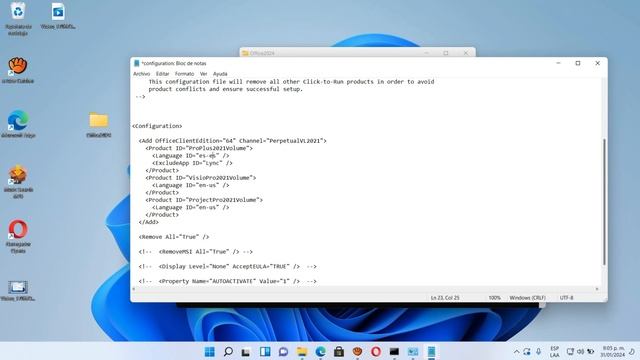Image resolution: width=640 pixels, height=360 pixels.
Task: Open the Chat icon on taskbar
Action: (283, 351)
